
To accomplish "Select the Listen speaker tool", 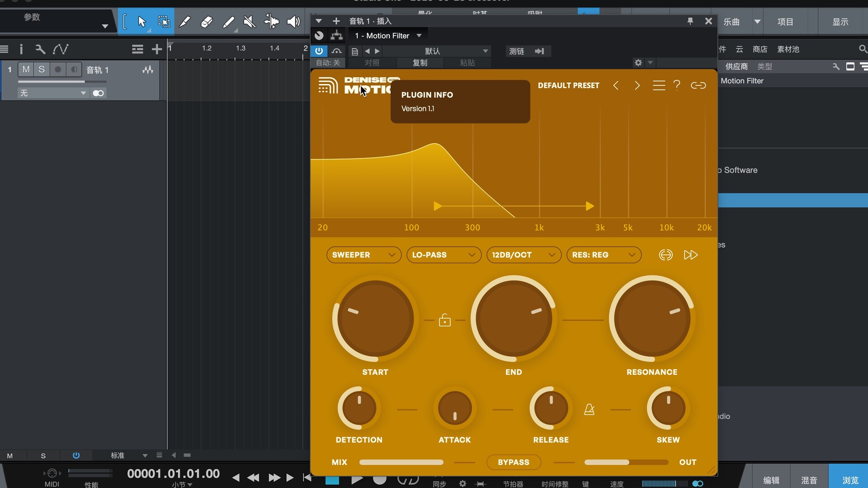I will click(x=293, y=22).
